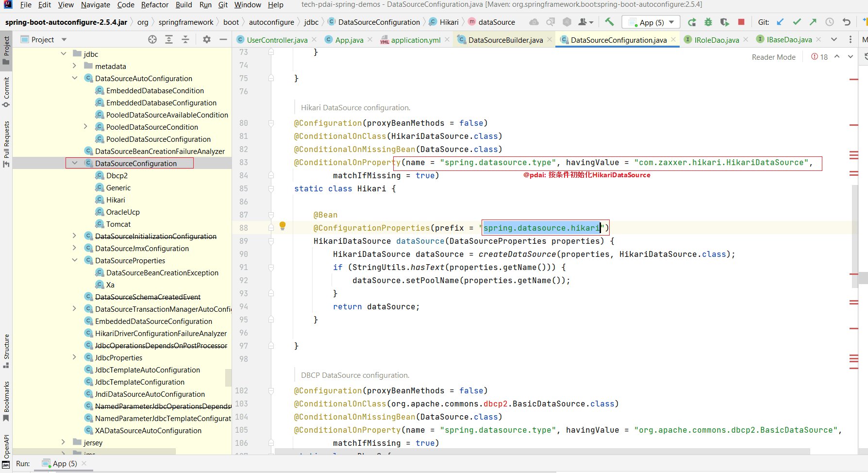Expand the JdbcProperties tree node
This screenshot has height=473, width=868.
tap(75, 357)
